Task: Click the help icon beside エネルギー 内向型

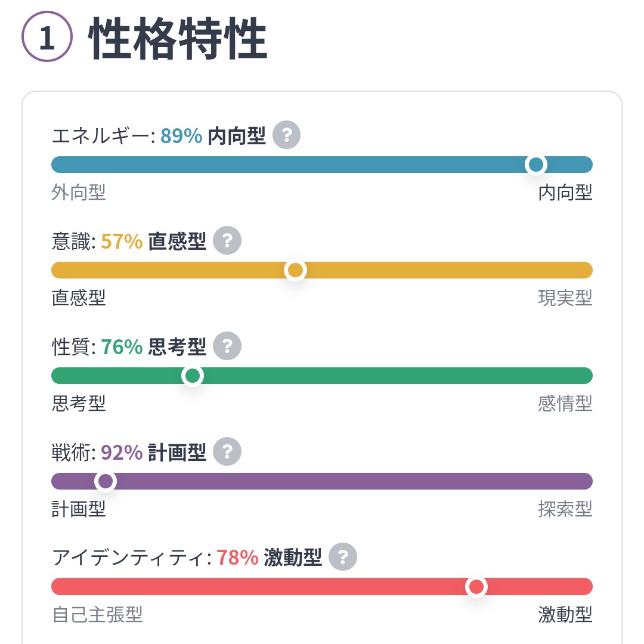Action: click(x=286, y=135)
